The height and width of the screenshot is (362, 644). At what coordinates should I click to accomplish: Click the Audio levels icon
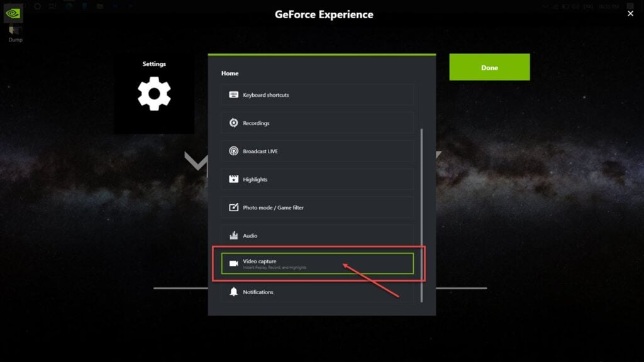233,235
